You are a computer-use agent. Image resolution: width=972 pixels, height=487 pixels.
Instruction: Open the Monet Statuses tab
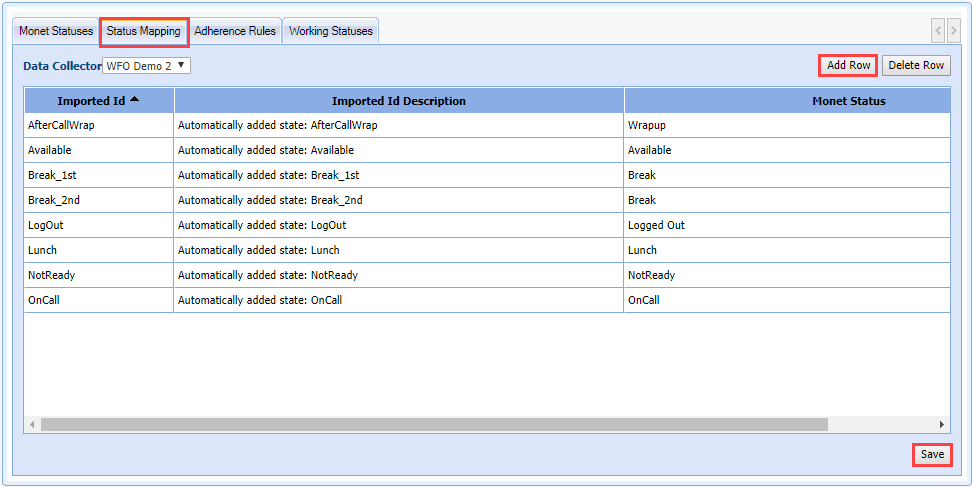click(x=56, y=31)
